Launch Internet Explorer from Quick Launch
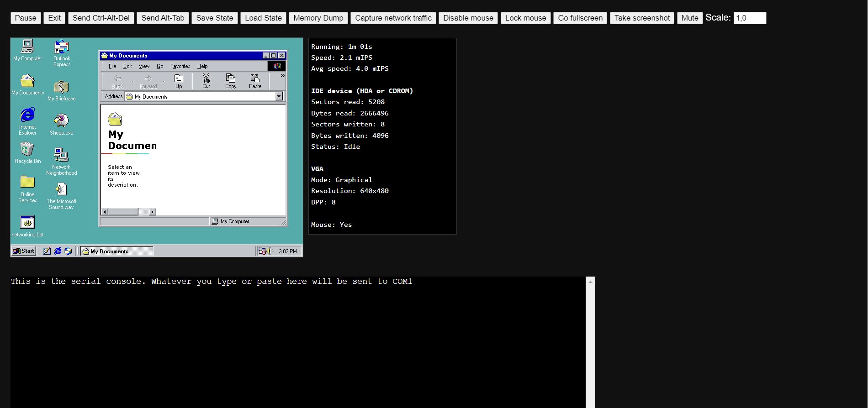Viewport: 868px width, 408px height. click(58, 251)
